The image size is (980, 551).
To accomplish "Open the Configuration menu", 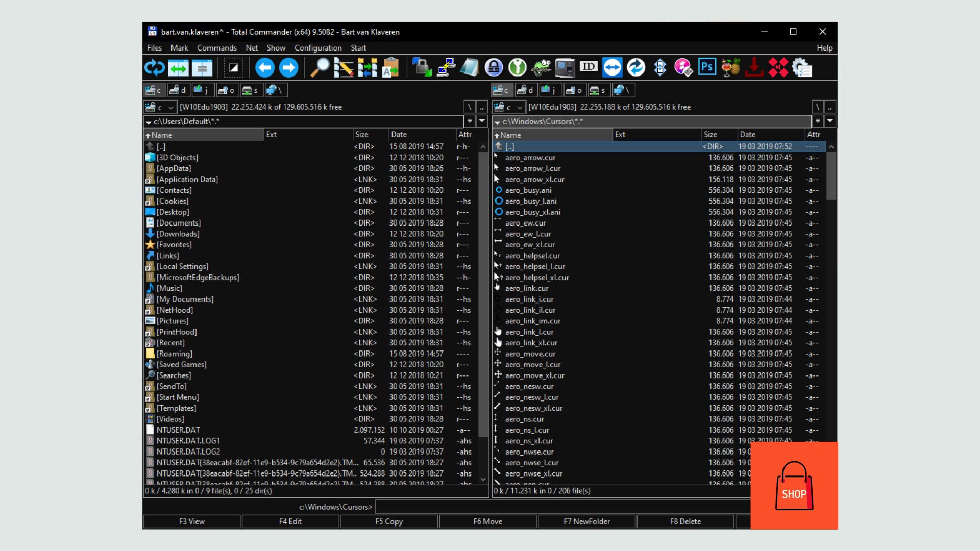I will tap(318, 48).
